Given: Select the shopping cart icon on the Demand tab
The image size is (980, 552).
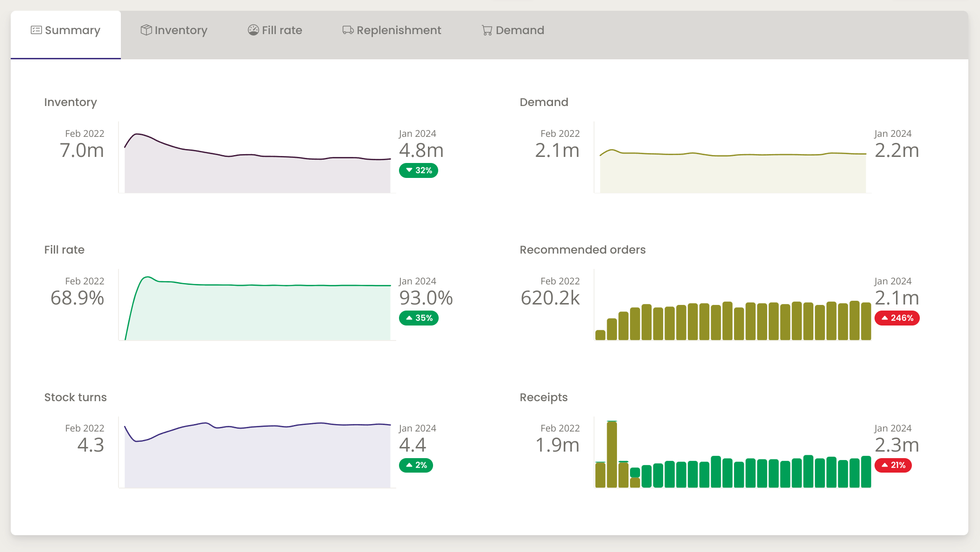Looking at the screenshot, I should (487, 30).
